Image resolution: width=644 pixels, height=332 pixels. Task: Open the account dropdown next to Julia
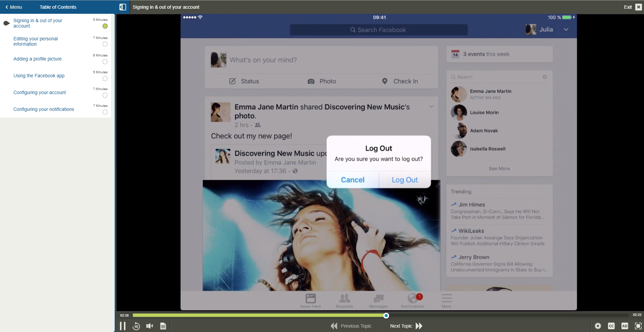tap(566, 30)
